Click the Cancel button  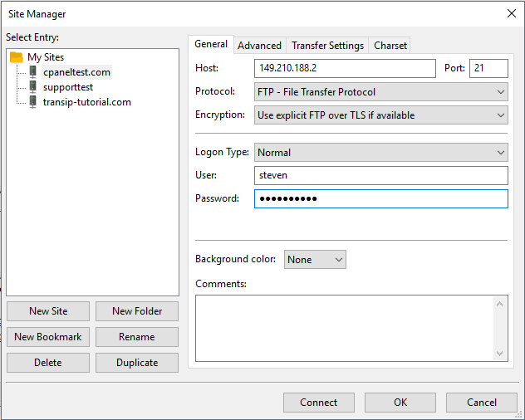(x=482, y=403)
